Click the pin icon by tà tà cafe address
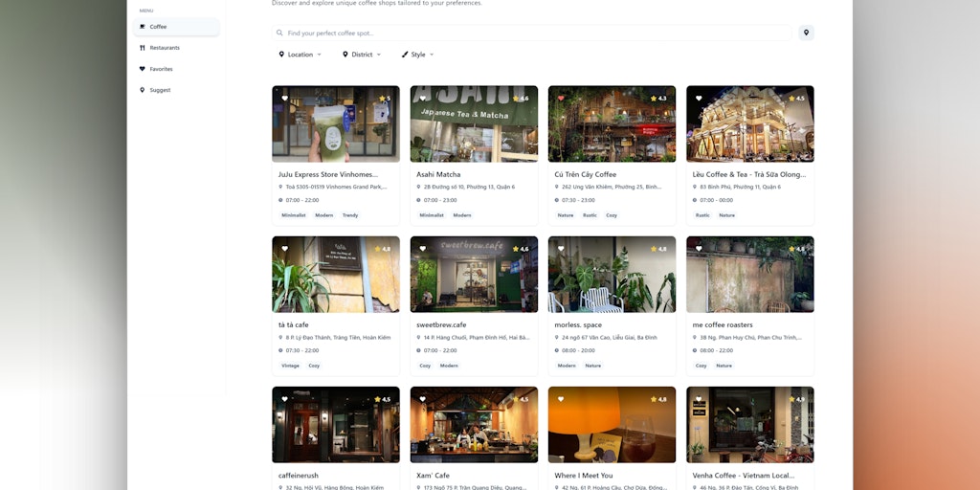 click(280, 337)
